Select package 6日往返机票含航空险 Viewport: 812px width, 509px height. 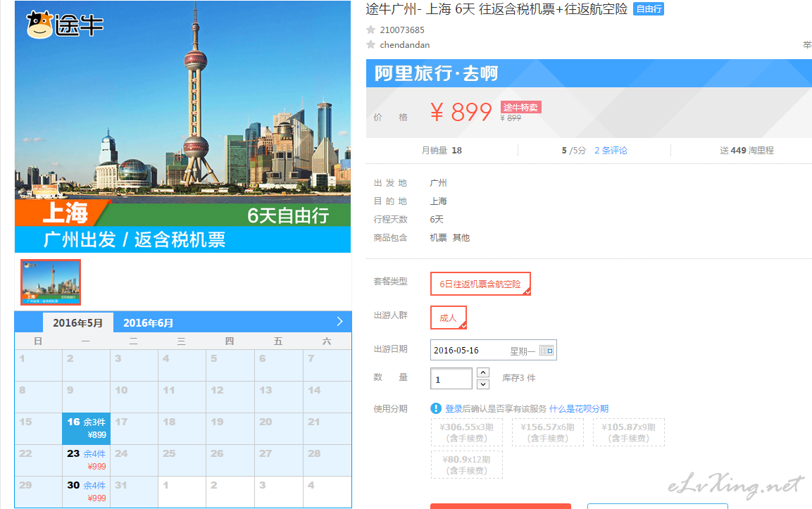click(480, 284)
